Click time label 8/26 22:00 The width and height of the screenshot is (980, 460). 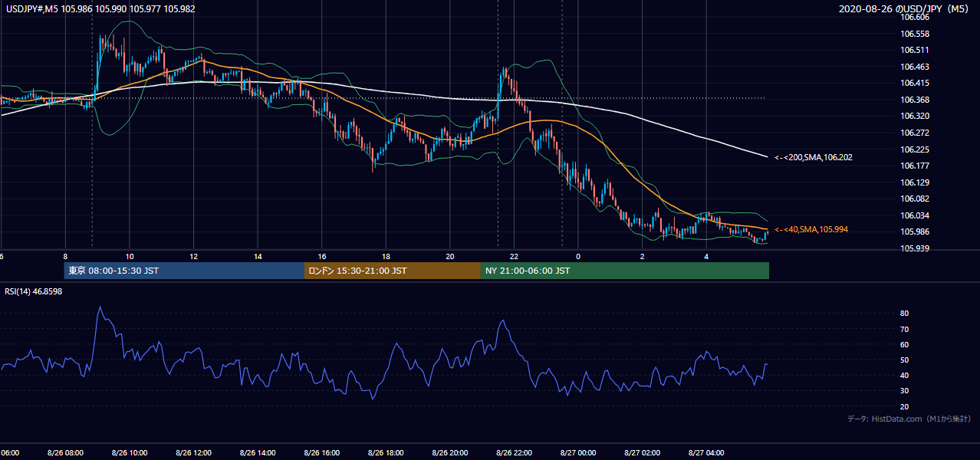pyautogui.click(x=514, y=453)
